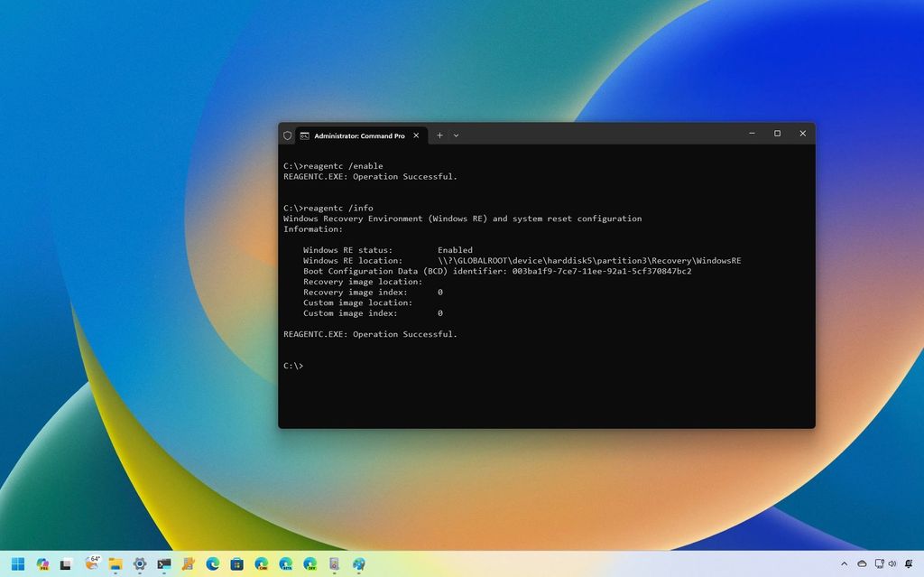Close the Administrator: Command Pro tab

point(415,135)
